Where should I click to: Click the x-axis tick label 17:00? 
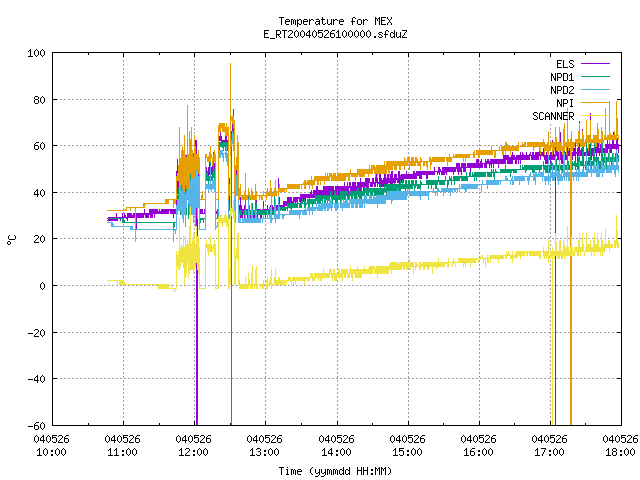point(549,452)
